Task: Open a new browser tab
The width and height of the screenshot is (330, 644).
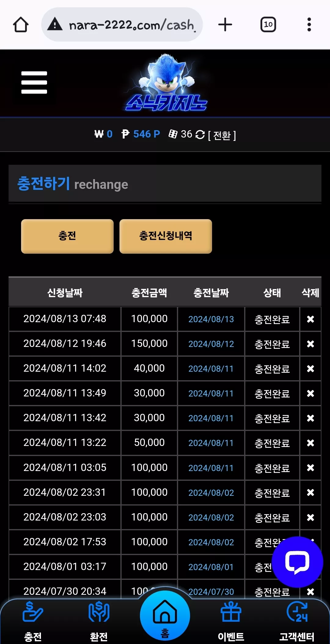Action: pos(225,25)
